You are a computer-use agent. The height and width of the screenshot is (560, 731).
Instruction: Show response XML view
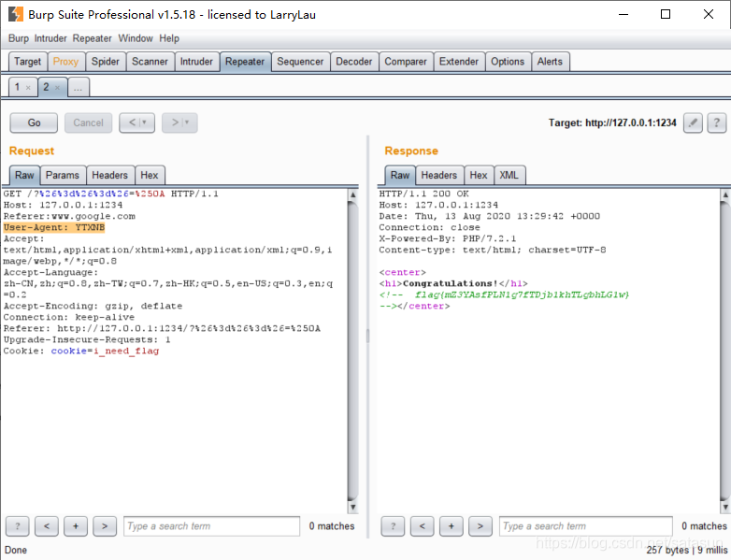(509, 176)
